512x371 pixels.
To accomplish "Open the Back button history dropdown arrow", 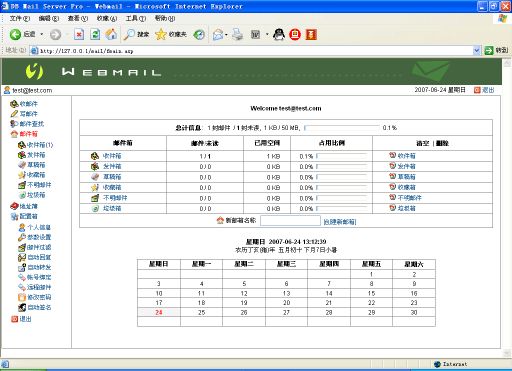I will click(x=42, y=34).
